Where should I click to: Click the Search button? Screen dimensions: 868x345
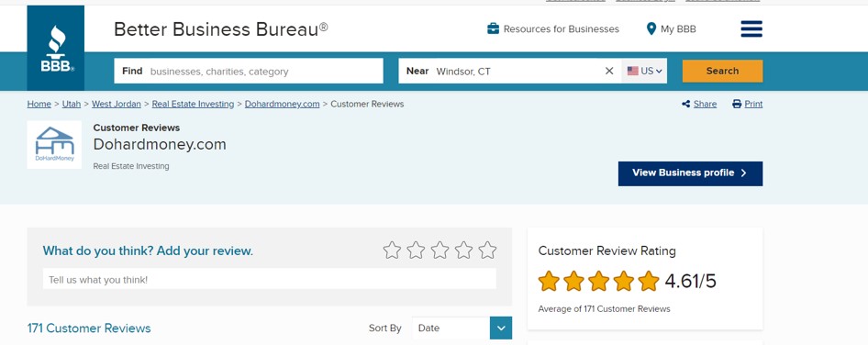pos(722,71)
